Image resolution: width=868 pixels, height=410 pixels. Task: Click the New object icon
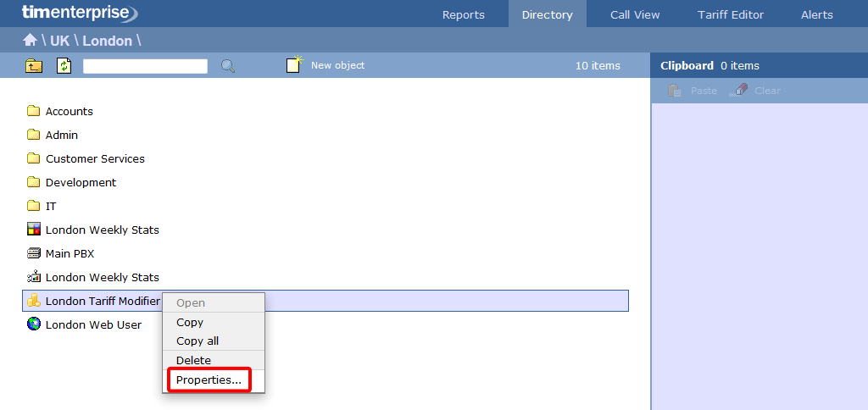tap(294, 65)
